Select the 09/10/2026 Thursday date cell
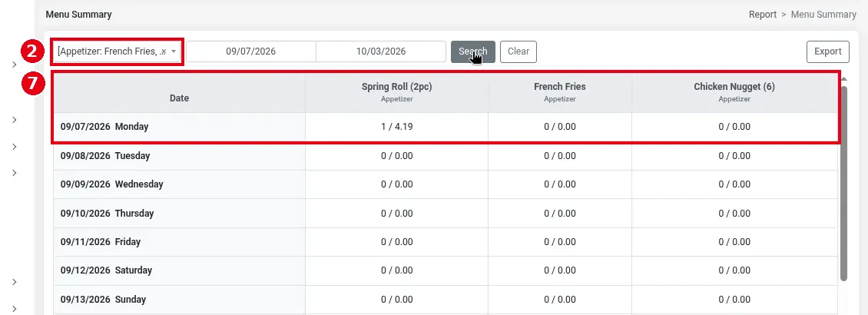 (179, 213)
